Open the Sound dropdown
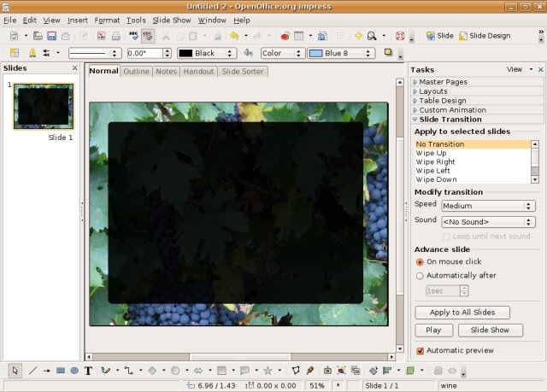547x392 pixels. click(x=488, y=222)
